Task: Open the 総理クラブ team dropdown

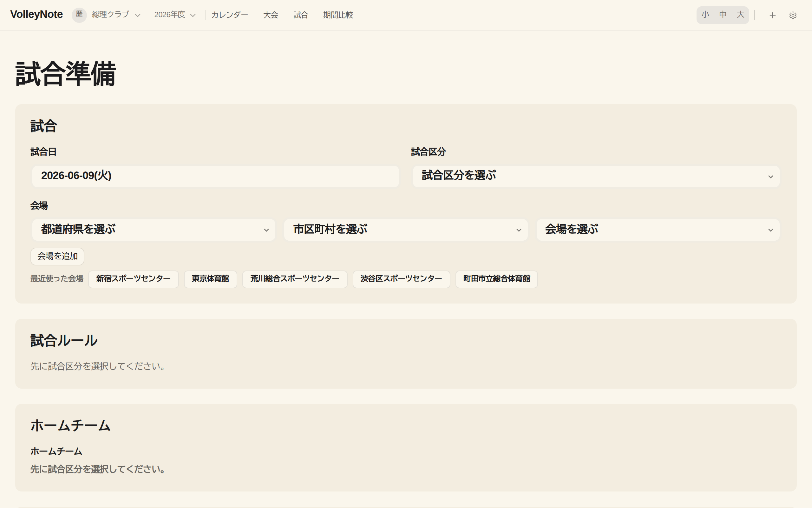Action: click(116, 15)
